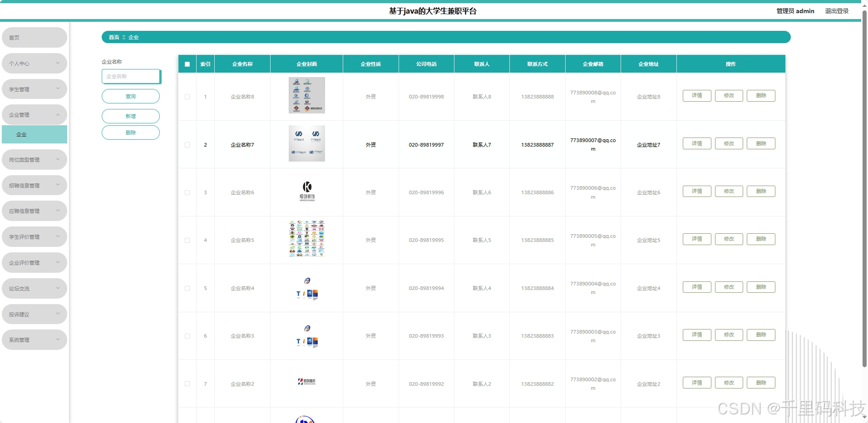View 详情 for 企业名称6

pyautogui.click(x=697, y=191)
